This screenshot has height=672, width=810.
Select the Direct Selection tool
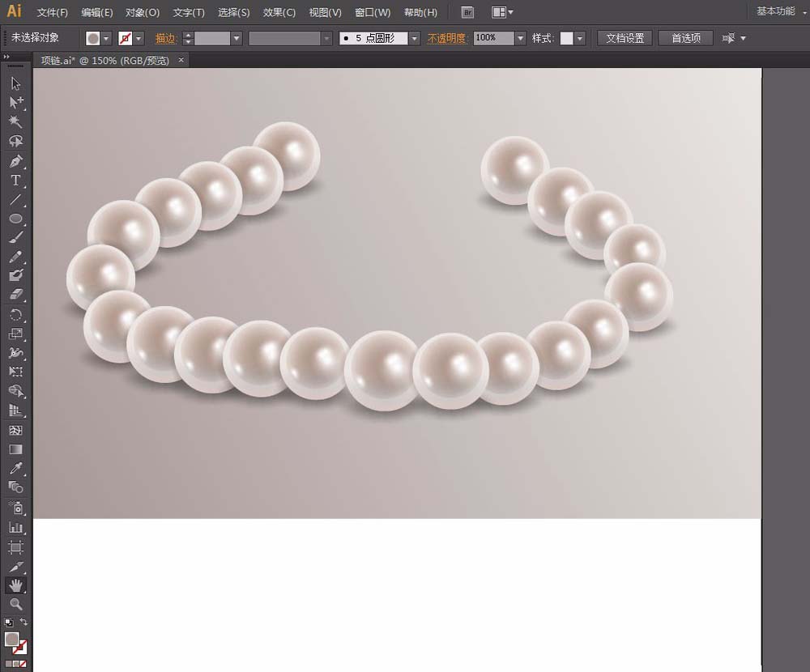coord(15,102)
